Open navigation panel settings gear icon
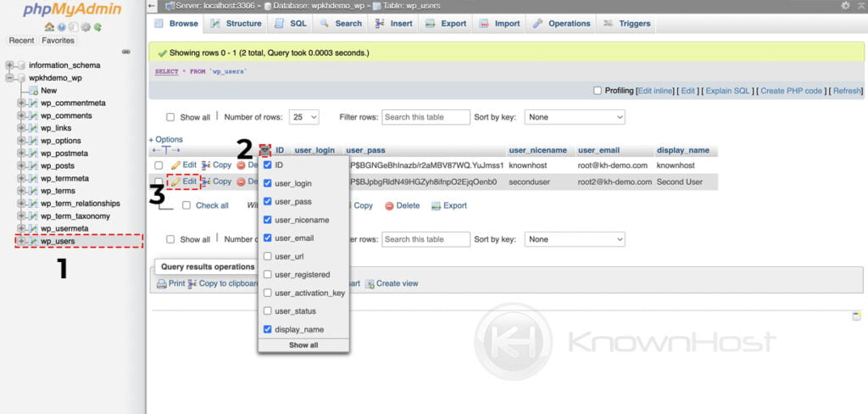Viewport: 868px width, 414px height. pos(86,26)
